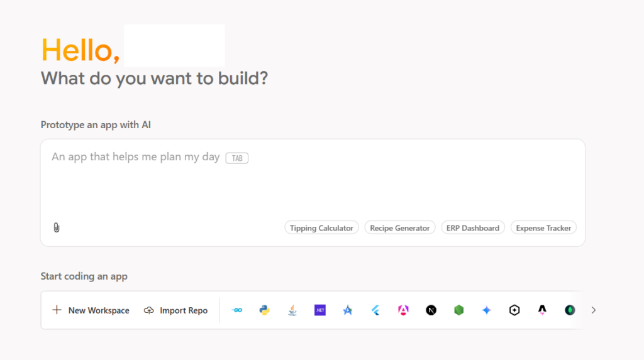644x360 pixels.
Task: Click New Workspace button
Action: click(91, 310)
